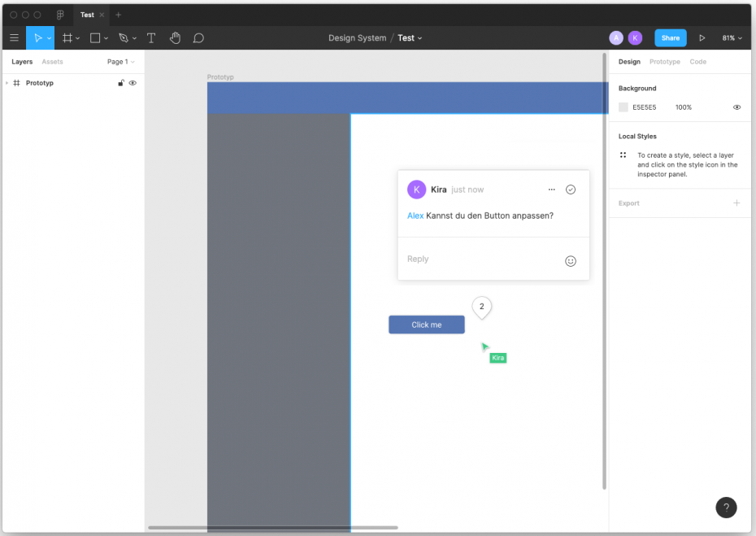Select the Text tool
The height and width of the screenshot is (536, 756).
151,38
